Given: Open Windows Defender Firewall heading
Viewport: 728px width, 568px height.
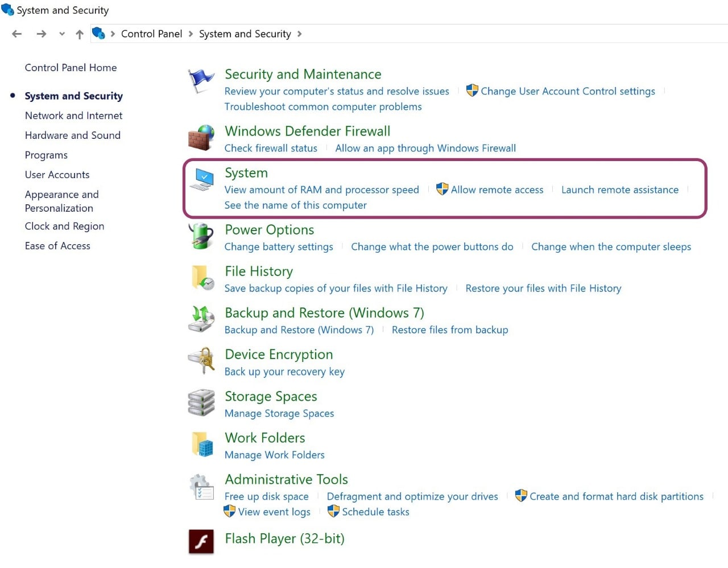Looking at the screenshot, I should point(308,131).
